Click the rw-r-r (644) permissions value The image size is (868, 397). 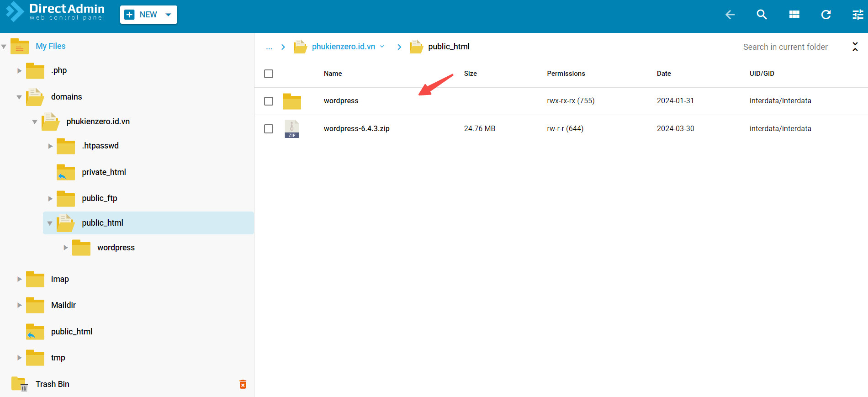[x=565, y=129]
